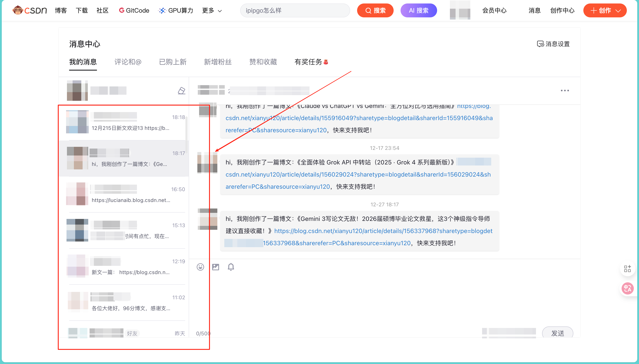
Task: Click the eraser clear-unread icon
Action: tap(181, 91)
